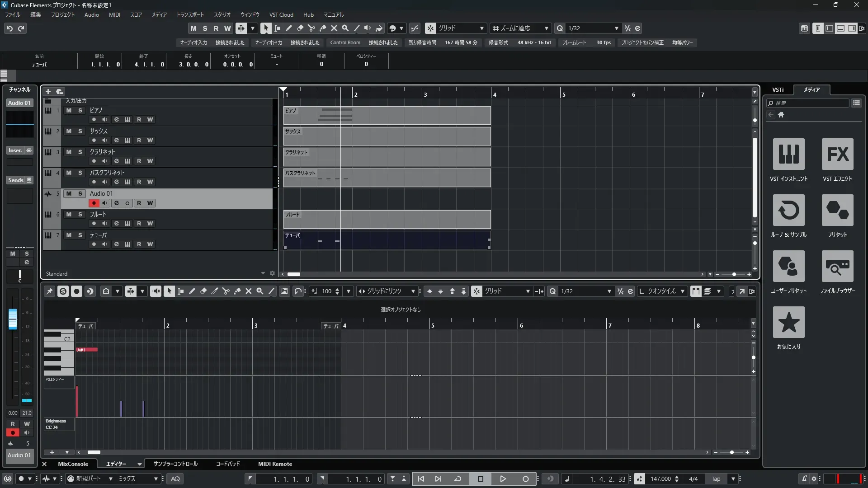Mute the ピアノ track
Image resolution: width=868 pixels, height=488 pixels.
69,110
